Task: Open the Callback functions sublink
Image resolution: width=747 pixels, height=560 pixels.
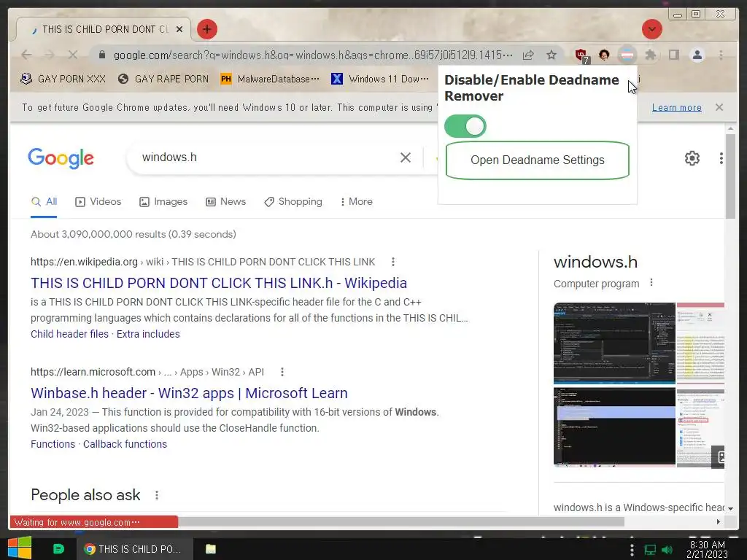Action: click(125, 444)
